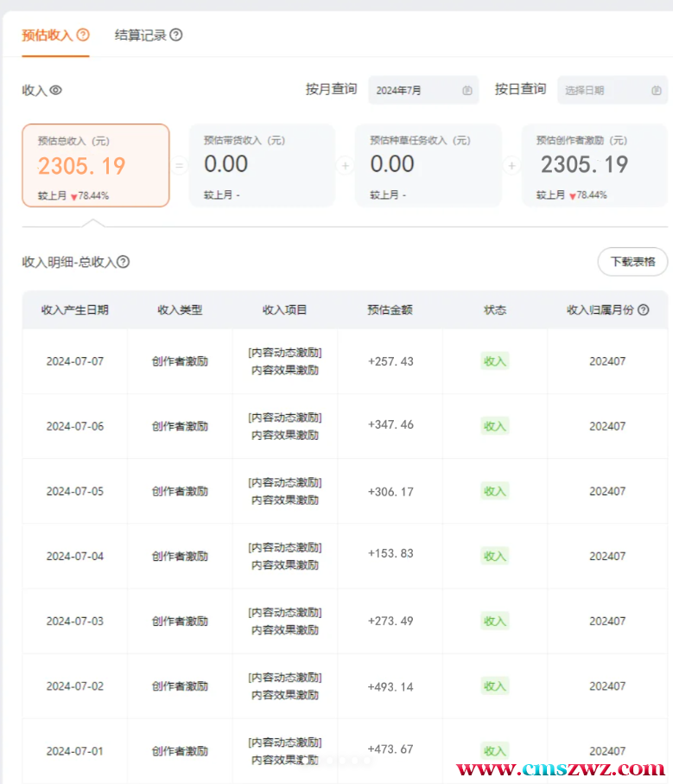Select the 预估创作者激励 card
This screenshot has width=673, height=784.
(x=594, y=165)
